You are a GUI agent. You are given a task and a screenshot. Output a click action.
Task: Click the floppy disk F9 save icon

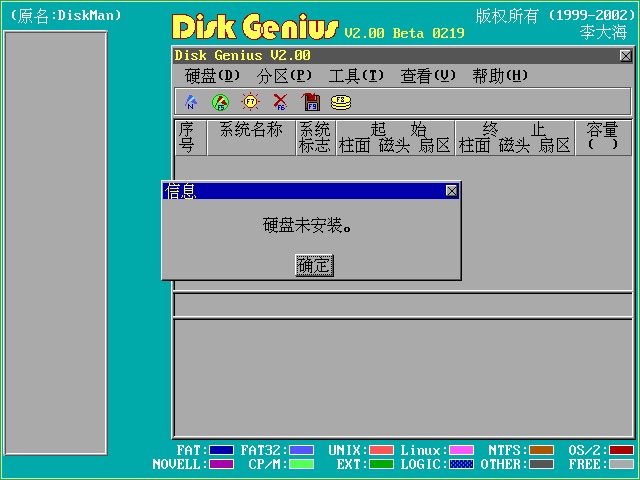pyautogui.click(x=310, y=102)
